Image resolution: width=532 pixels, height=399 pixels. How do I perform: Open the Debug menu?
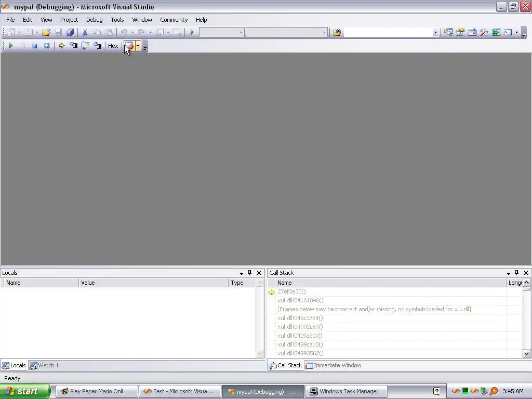[95, 20]
